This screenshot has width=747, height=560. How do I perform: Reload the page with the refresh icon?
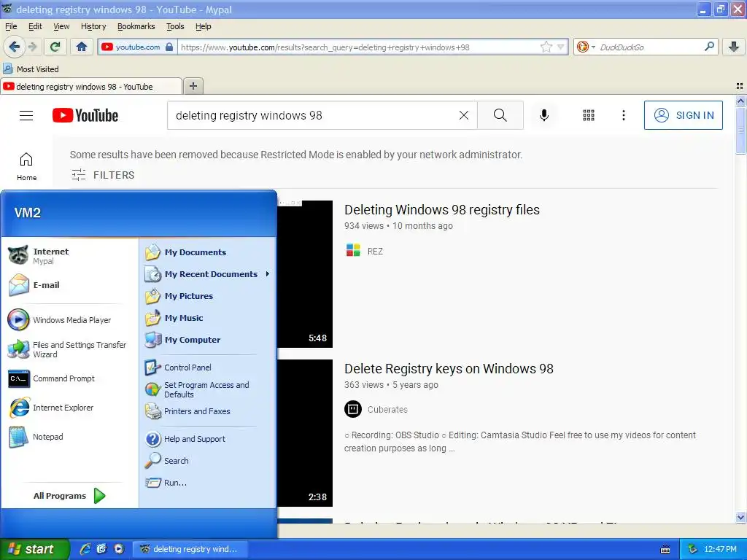click(x=55, y=47)
